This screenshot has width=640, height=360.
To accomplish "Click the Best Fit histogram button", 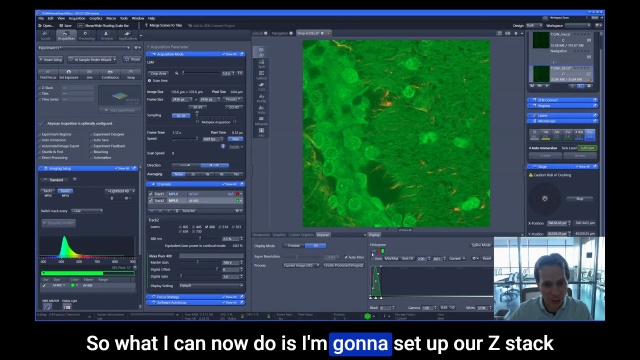I will 407,259.
